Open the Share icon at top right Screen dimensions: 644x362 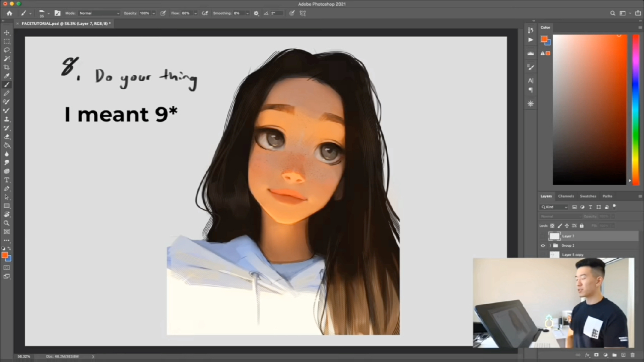click(638, 13)
